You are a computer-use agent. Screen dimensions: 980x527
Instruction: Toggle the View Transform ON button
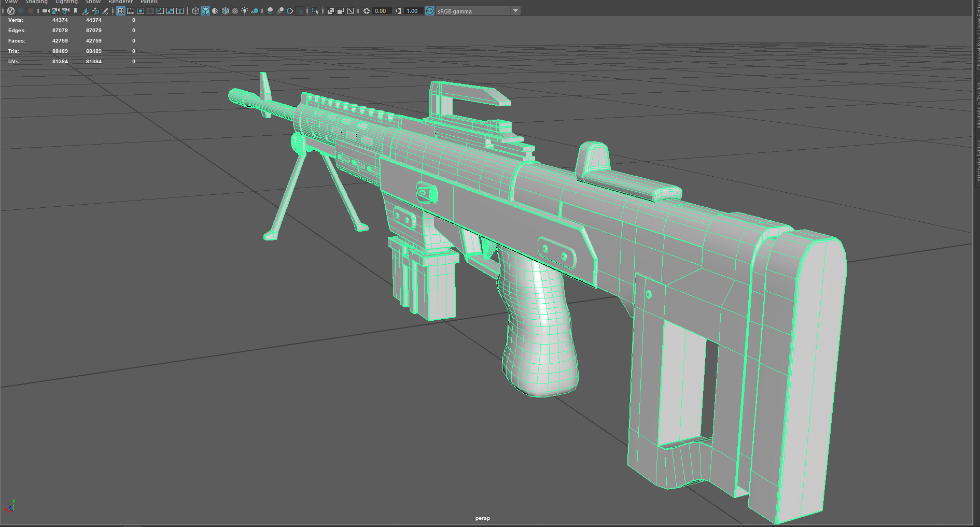point(430,11)
